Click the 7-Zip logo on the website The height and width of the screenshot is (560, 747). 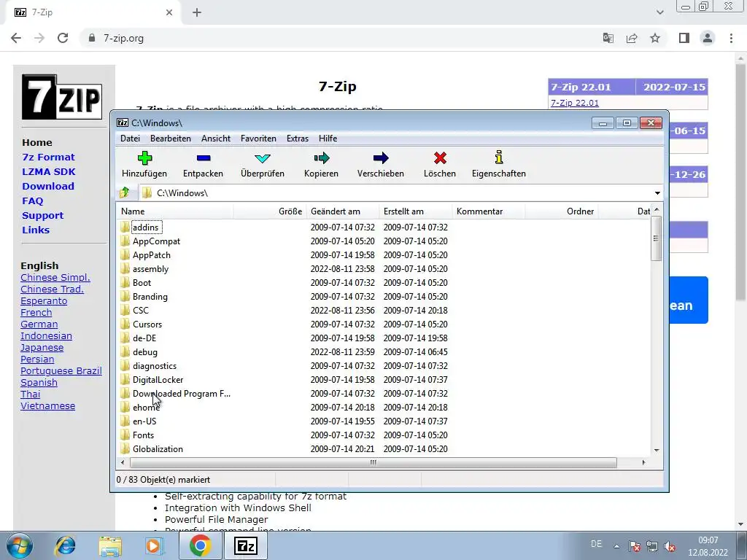click(62, 97)
